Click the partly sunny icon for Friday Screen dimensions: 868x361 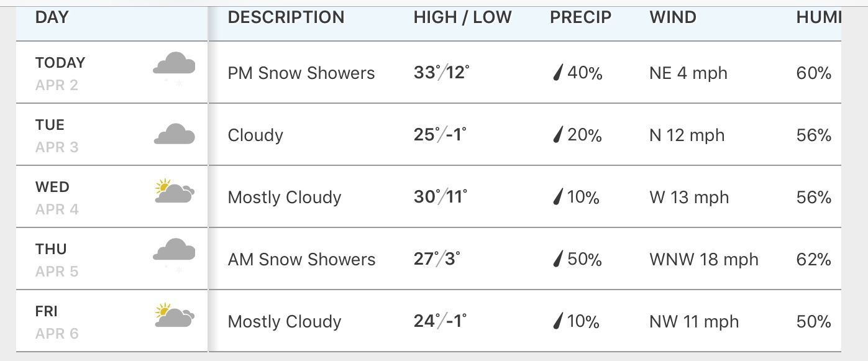point(174,316)
